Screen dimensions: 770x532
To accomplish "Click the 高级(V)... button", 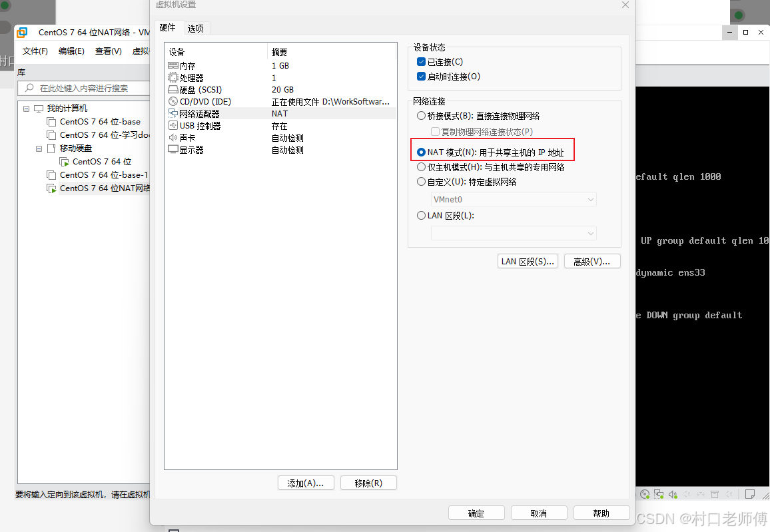I will click(x=591, y=261).
